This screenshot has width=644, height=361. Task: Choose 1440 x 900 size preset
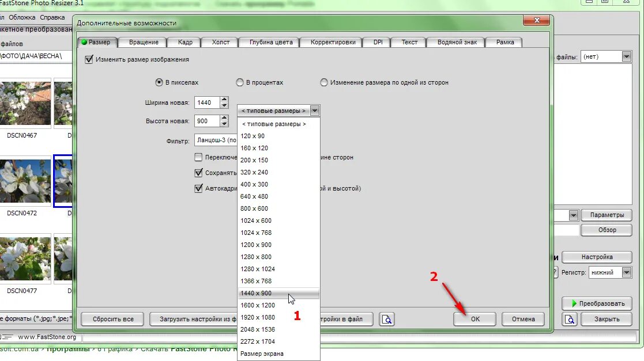pyautogui.click(x=278, y=293)
